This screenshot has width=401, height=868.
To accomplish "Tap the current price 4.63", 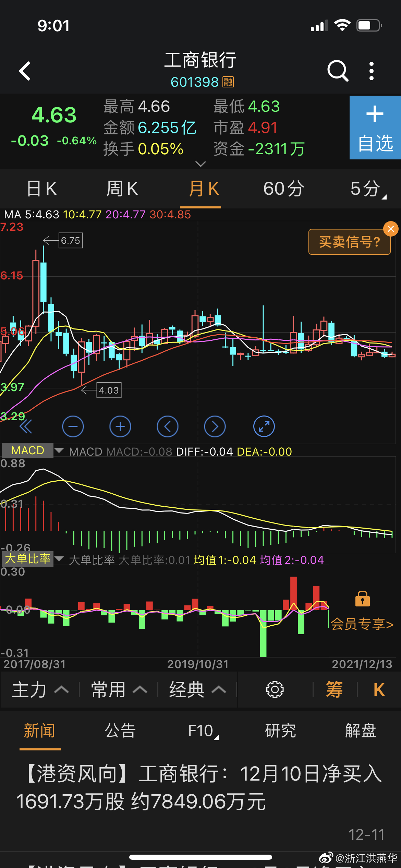I will 54,115.
